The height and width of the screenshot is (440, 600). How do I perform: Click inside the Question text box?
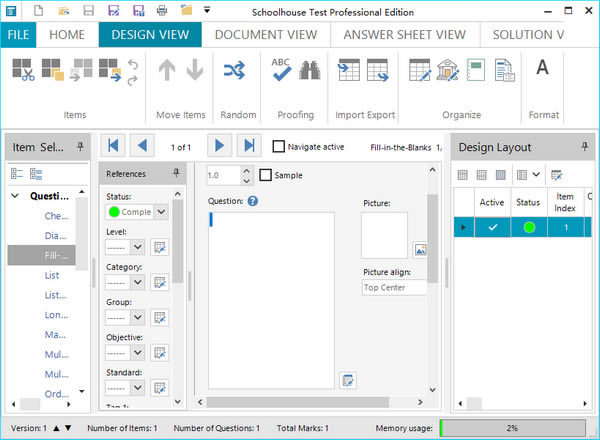click(271, 300)
